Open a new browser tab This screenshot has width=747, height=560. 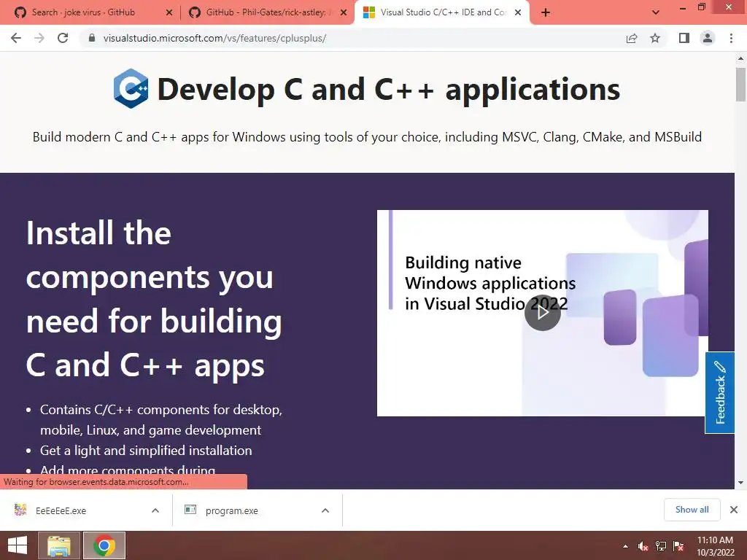[546, 12]
